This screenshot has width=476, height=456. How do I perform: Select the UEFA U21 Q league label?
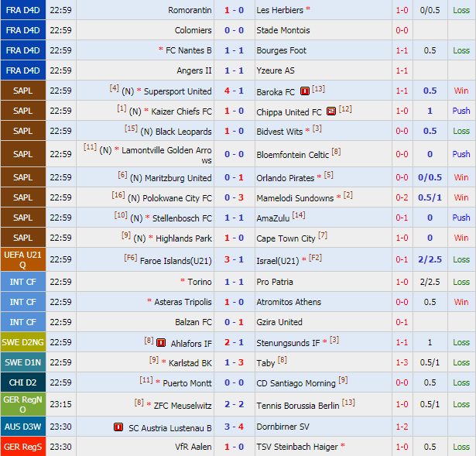click(x=23, y=259)
